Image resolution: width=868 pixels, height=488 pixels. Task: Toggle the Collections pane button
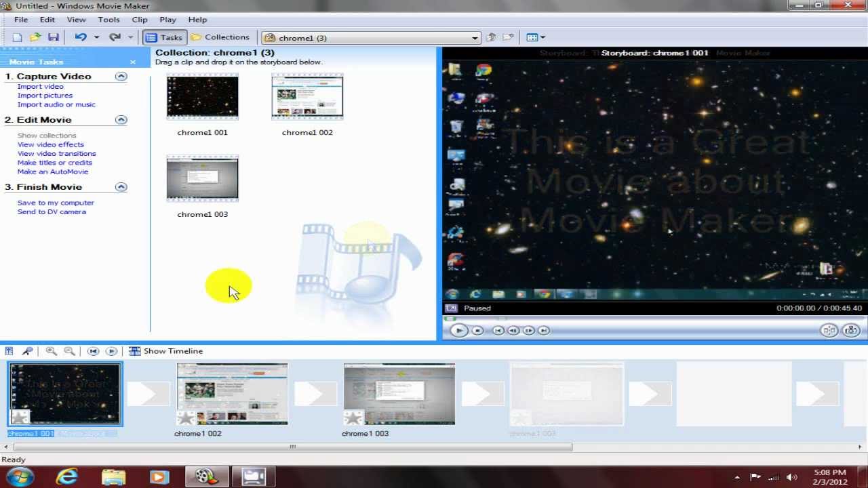220,37
